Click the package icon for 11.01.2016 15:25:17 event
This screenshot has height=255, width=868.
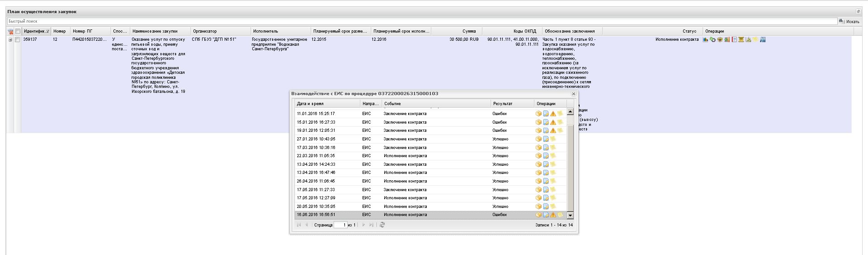(538, 114)
